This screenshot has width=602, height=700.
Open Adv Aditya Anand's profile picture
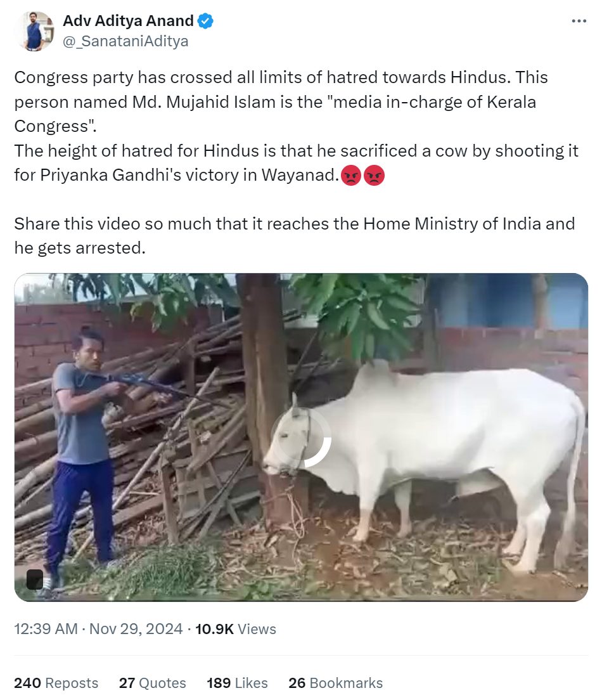tap(34, 31)
